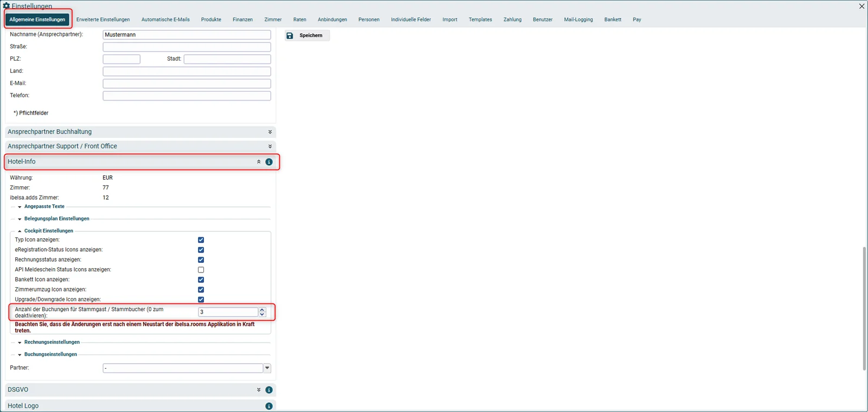Image resolution: width=868 pixels, height=412 pixels.
Task: Open the Mail-Logging tab
Action: [578, 20]
